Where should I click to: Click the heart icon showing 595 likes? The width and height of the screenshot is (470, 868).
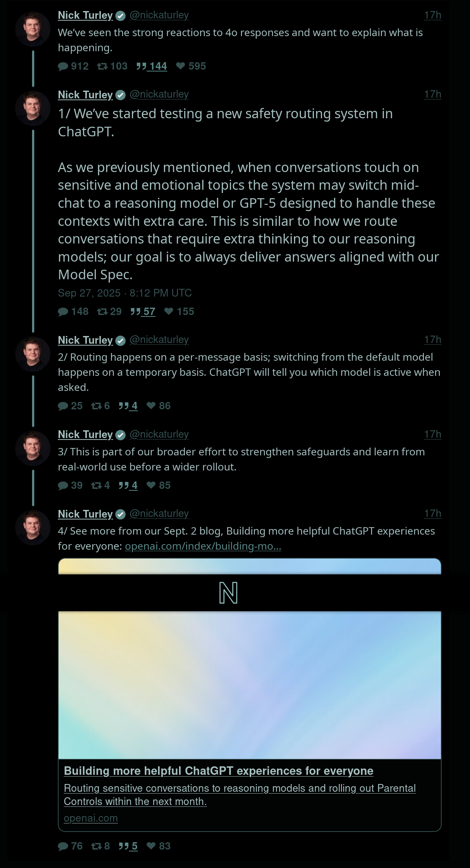click(180, 66)
